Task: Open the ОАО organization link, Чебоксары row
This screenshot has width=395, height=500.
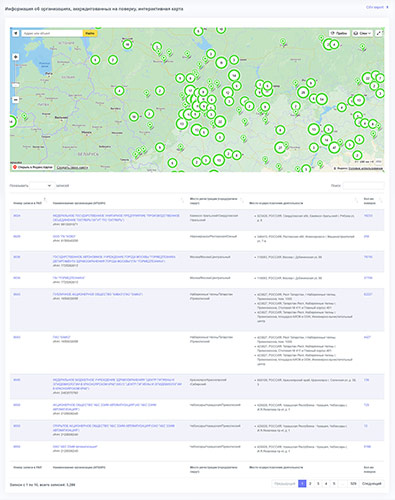Action: [113, 428]
